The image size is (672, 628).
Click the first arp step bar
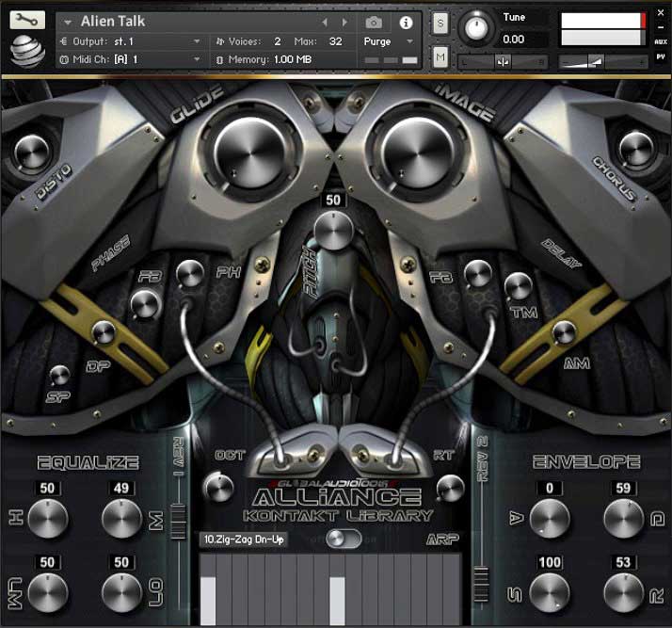pyautogui.click(x=208, y=601)
